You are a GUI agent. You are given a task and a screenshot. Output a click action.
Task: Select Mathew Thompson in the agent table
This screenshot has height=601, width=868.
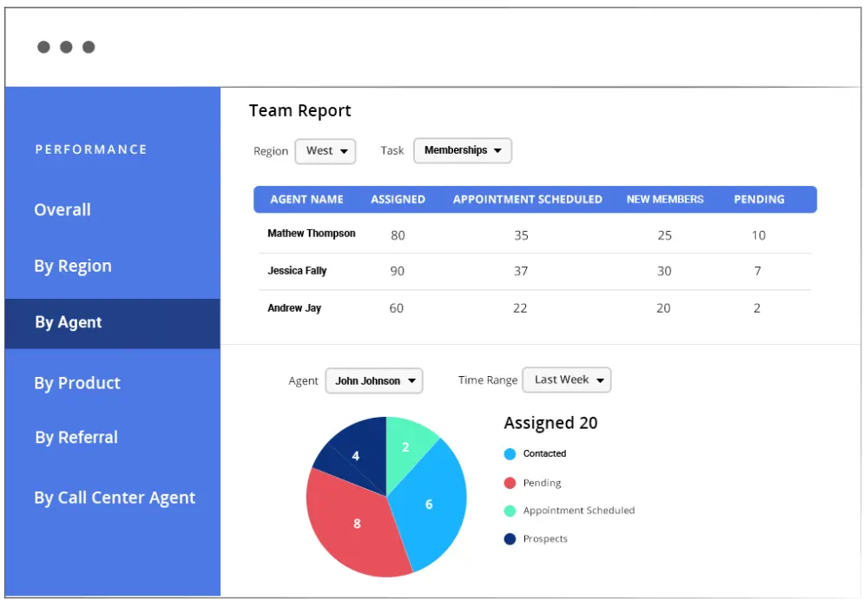tap(311, 233)
